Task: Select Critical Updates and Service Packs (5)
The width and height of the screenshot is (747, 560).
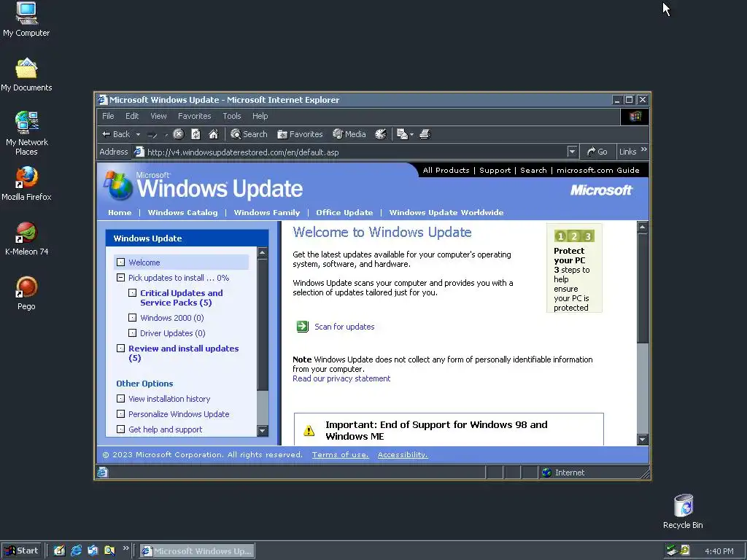Action: click(181, 297)
